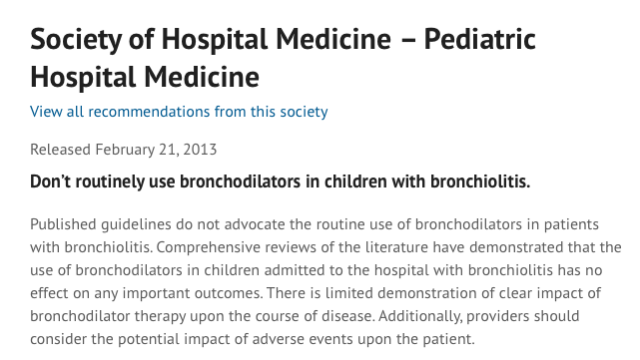The width and height of the screenshot is (640, 360).
Task: Click the line beginning effect on any important outcomes
Action: [315, 293]
